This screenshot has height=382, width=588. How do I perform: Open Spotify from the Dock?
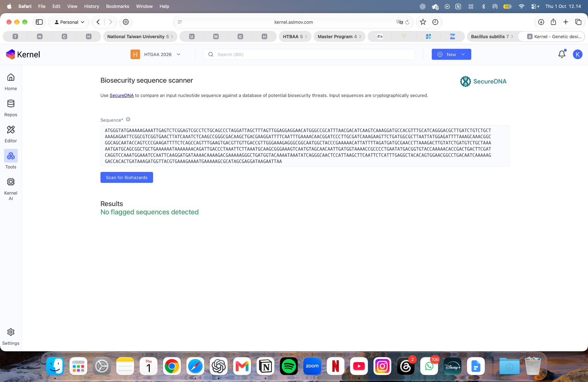289,366
